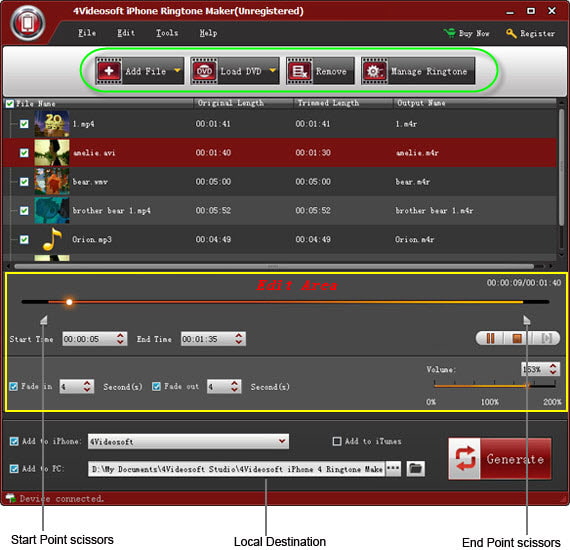
Task: Pause playback with the pause button
Action: [490, 338]
